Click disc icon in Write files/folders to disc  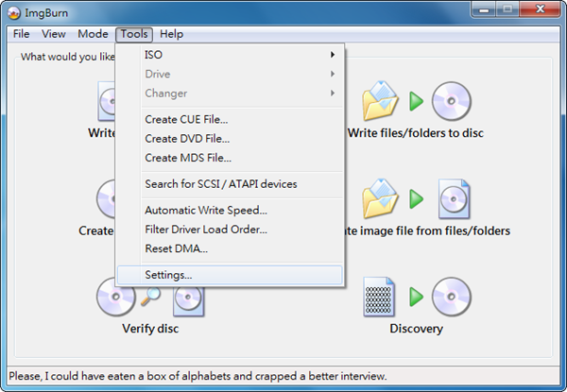point(452,101)
